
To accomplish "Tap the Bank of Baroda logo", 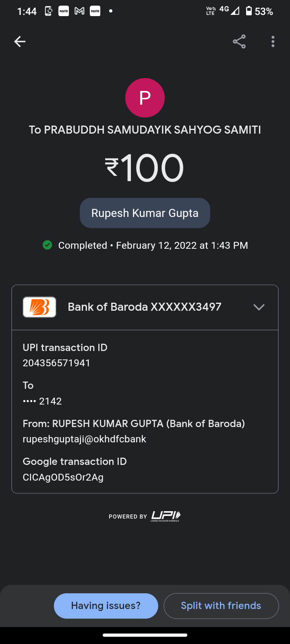I will tap(39, 307).
